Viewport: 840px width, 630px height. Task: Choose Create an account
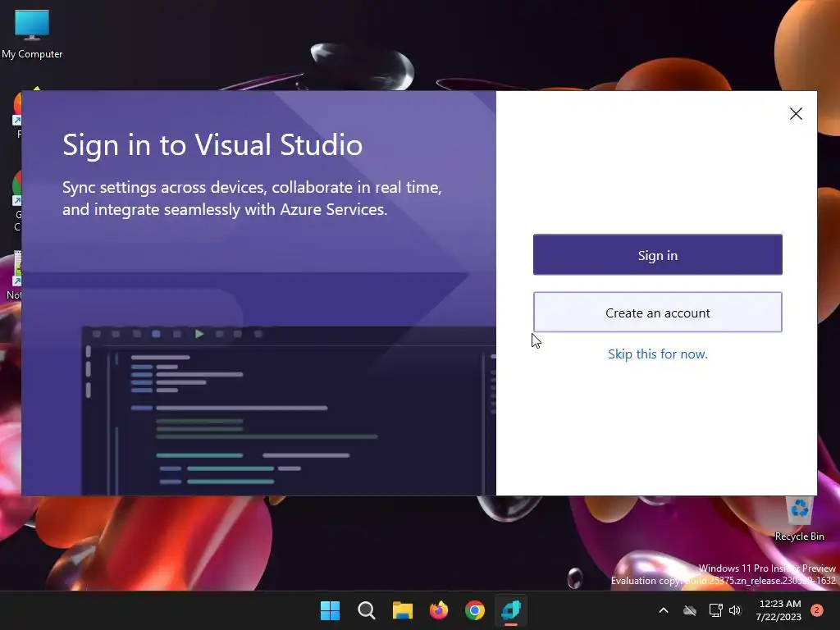click(x=657, y=313)
